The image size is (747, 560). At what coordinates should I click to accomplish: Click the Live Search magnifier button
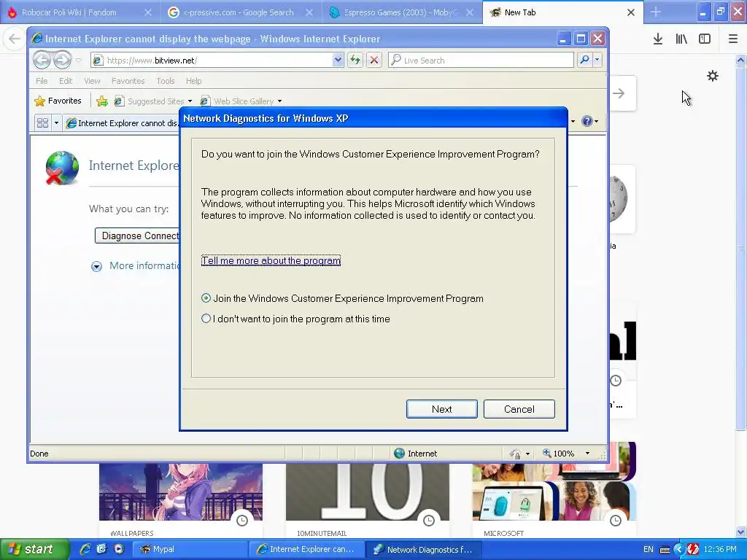tap(584, 60)
